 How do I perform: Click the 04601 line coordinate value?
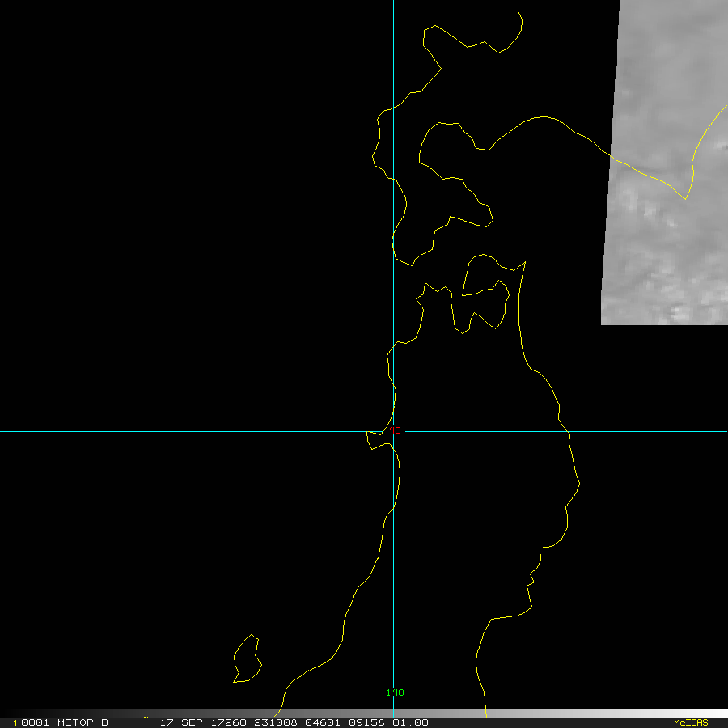[323, 722]
